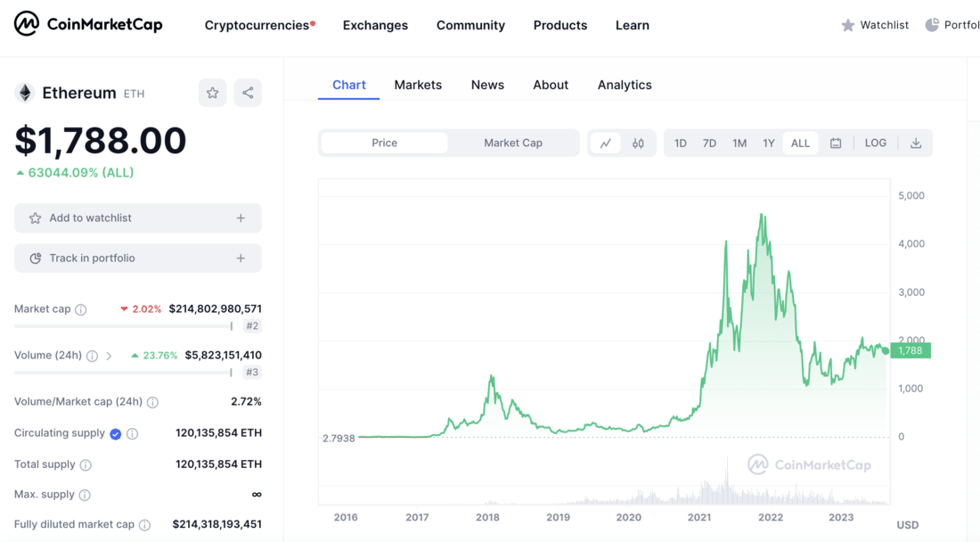Select the 1Y time range

tap(769, 144)
